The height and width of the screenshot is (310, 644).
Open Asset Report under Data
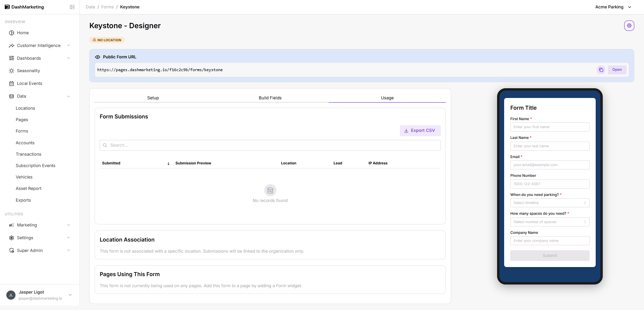click(29, 189)
